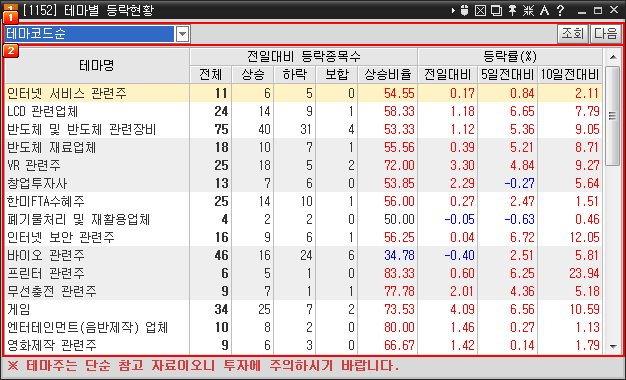
Task: Open help with the question mark icon
Action: 561,10
